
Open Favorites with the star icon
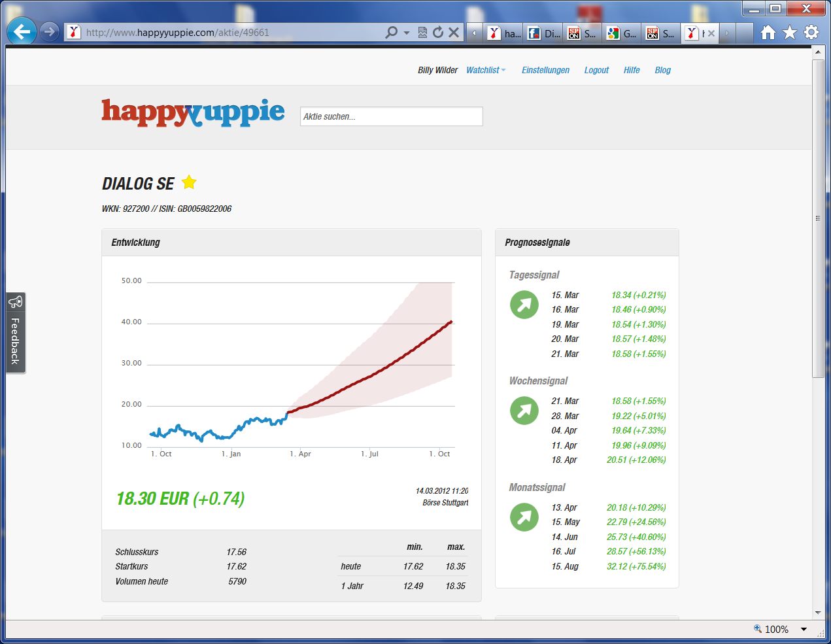(x=790, y=32)
